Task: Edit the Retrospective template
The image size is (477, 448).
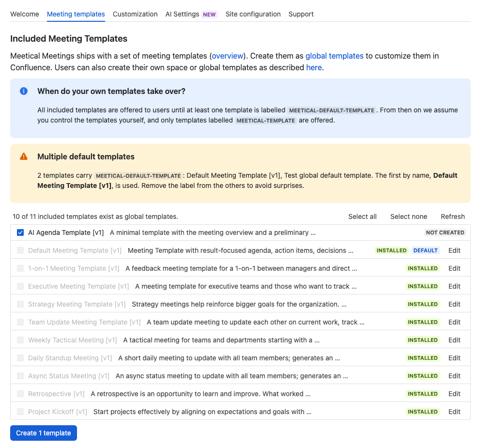Action: point(455,394)
